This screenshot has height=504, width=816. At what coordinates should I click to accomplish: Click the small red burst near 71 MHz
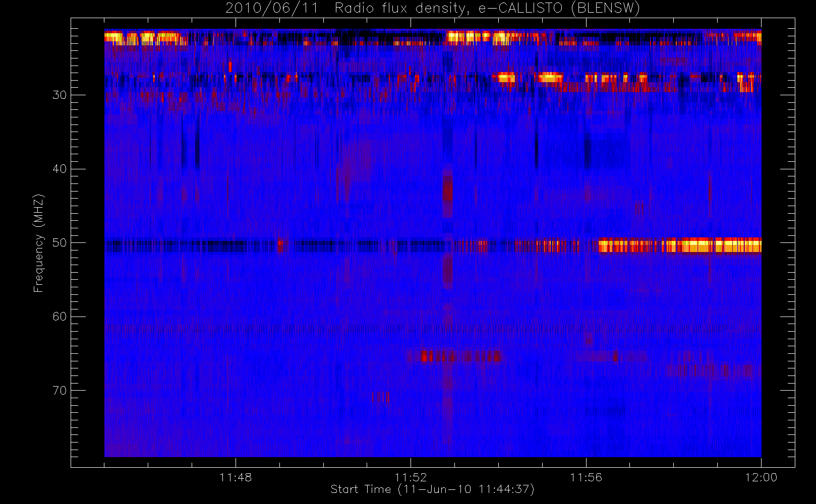point(380,397)
